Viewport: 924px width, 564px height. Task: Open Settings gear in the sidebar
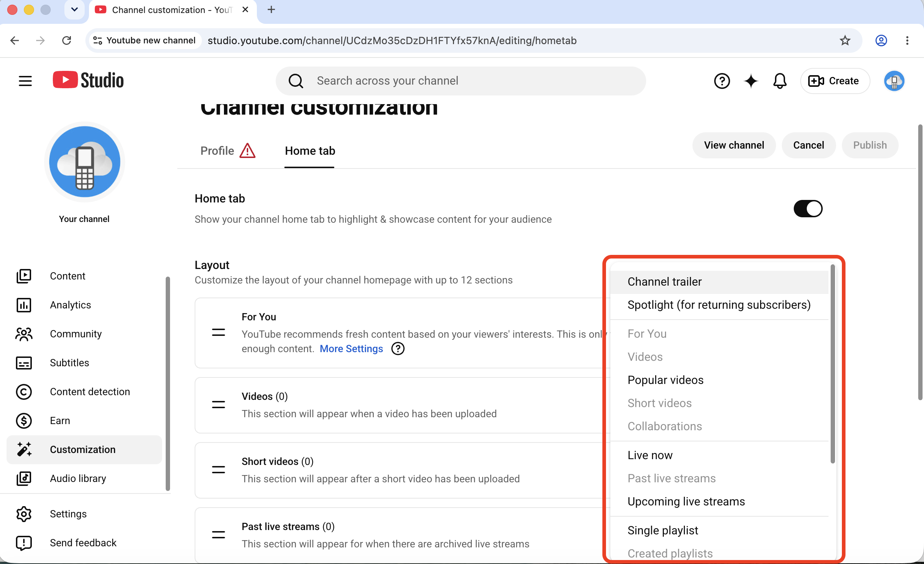pos(84,514)
